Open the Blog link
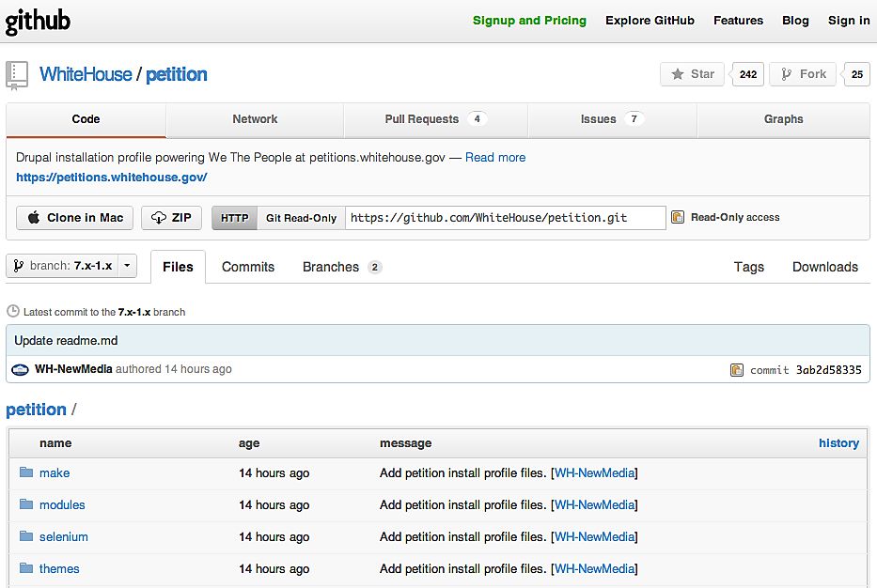The height and width of the screenshot is (588, 877). click(795, 21)
